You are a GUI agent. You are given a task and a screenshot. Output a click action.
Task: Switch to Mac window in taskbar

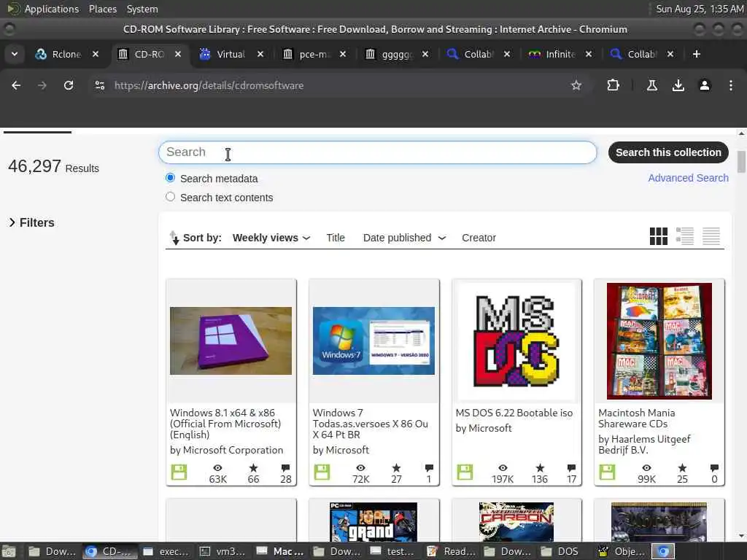(x=281, y=551)
